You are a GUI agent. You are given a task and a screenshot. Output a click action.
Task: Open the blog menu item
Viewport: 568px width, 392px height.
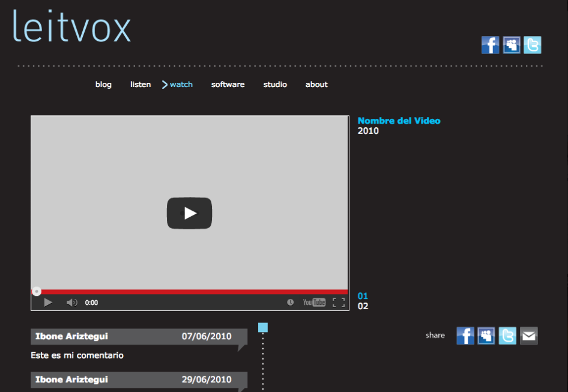tap(103, 85)
